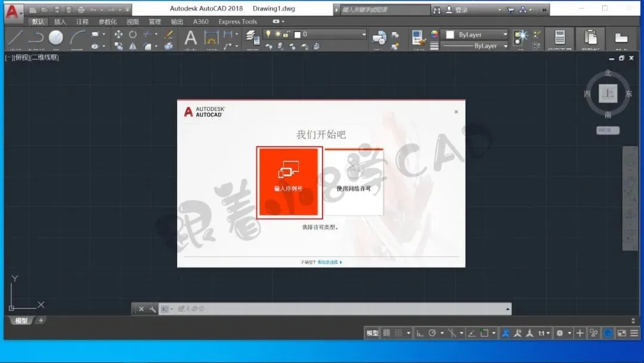Click the WCS coordinate system button
Image resolution: width=644 pixels, height=363 pixels.
pos(608,130)
